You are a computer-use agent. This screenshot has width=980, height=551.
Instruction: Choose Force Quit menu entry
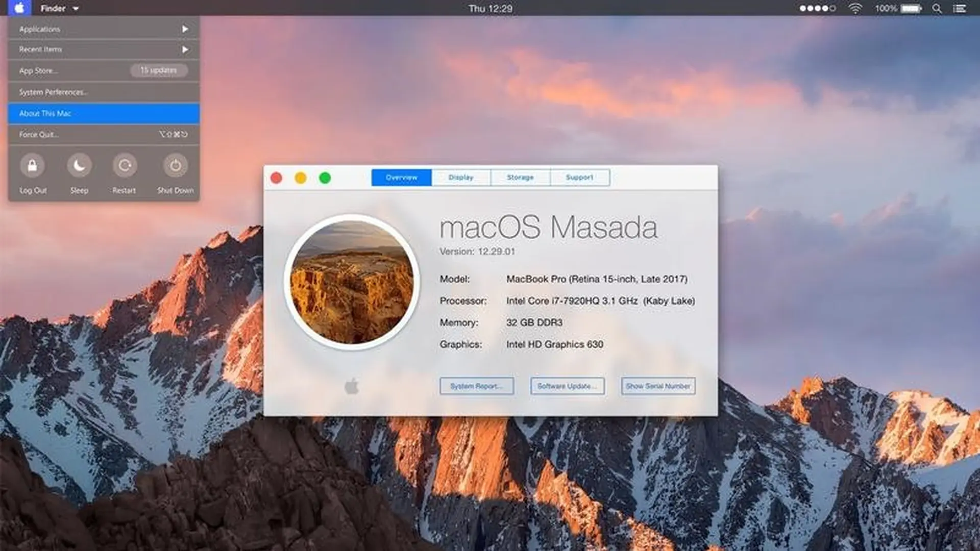click(104, 135)
